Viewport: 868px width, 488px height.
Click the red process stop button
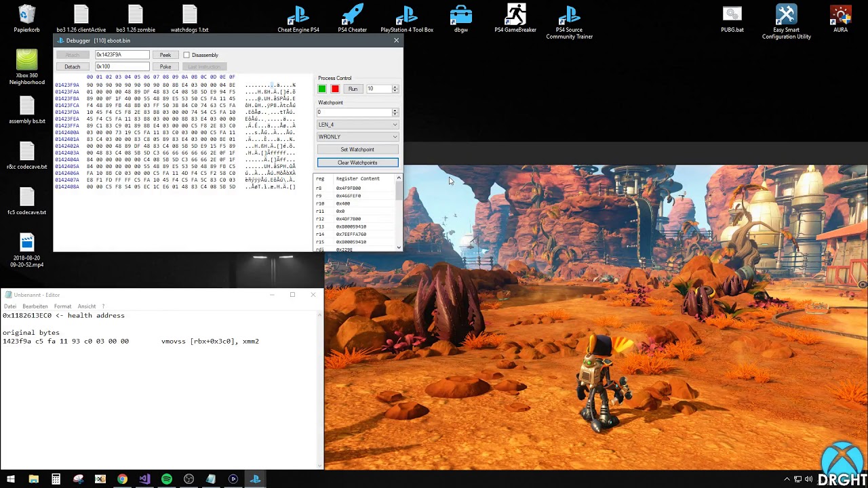(x=335, y=89)
